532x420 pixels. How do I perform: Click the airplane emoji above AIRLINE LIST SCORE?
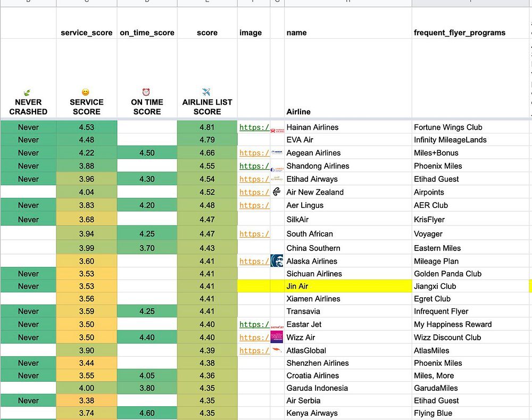click(206, 92)
